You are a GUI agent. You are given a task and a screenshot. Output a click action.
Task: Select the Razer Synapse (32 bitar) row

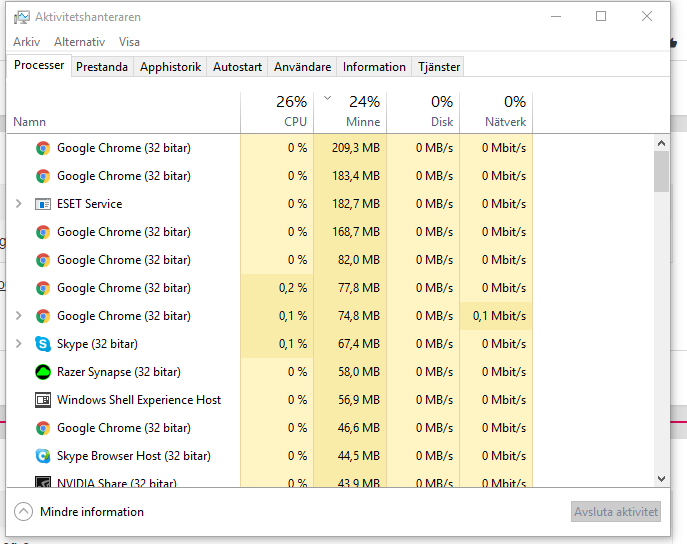[270, 372]
